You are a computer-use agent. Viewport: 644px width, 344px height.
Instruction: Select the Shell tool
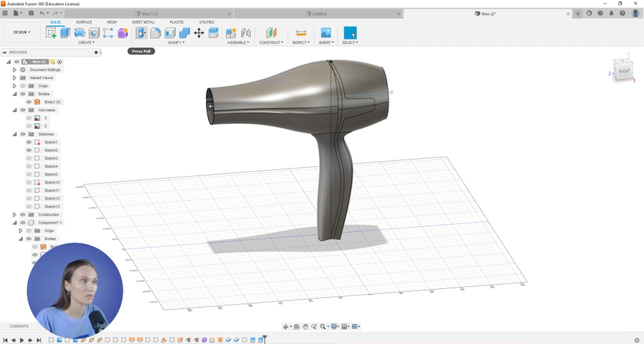tap(169, 33)
